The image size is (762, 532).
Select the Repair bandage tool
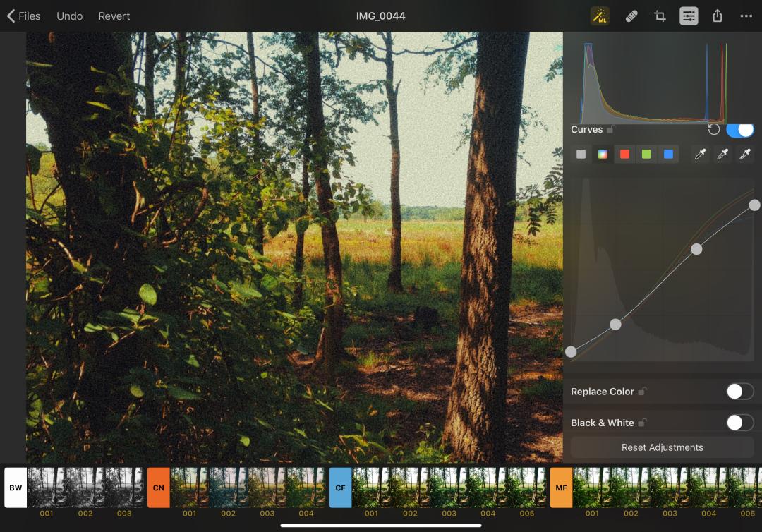click(x=631, y=16)
